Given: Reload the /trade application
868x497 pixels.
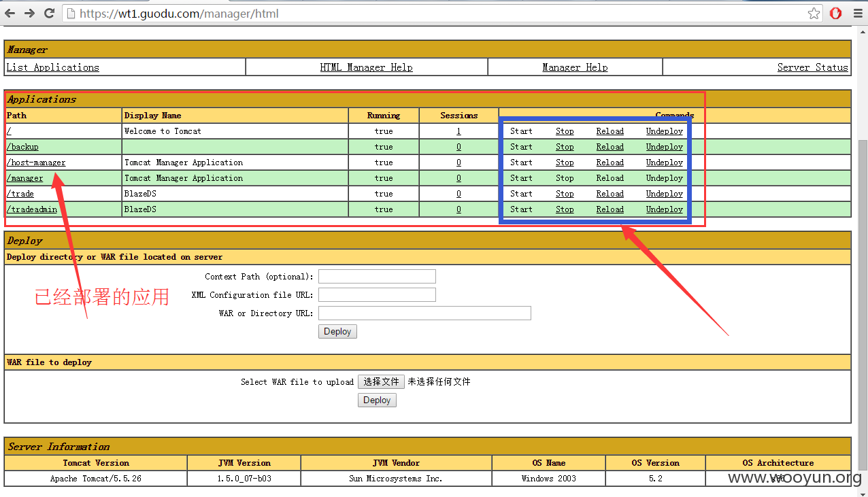Looking at the screenshot, I should tap(610, 194).
